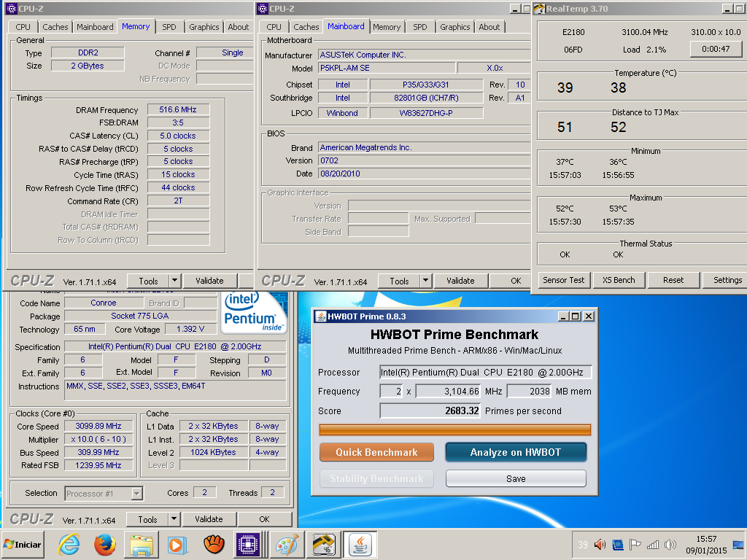
Task: Click Tools button in Mainboard CPU-Z window
Action: 399,281
